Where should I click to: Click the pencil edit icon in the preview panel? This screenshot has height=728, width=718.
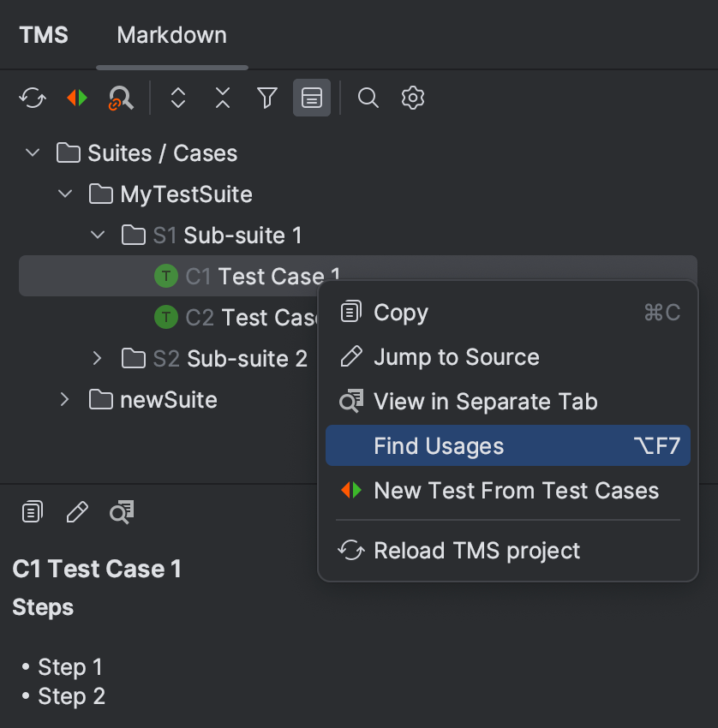tap(76, 510)
